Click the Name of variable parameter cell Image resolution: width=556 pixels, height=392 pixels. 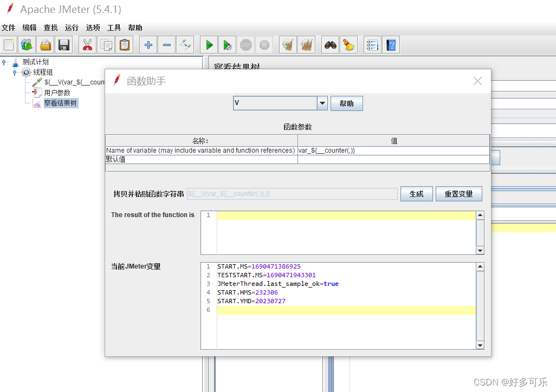click(202, 151)
